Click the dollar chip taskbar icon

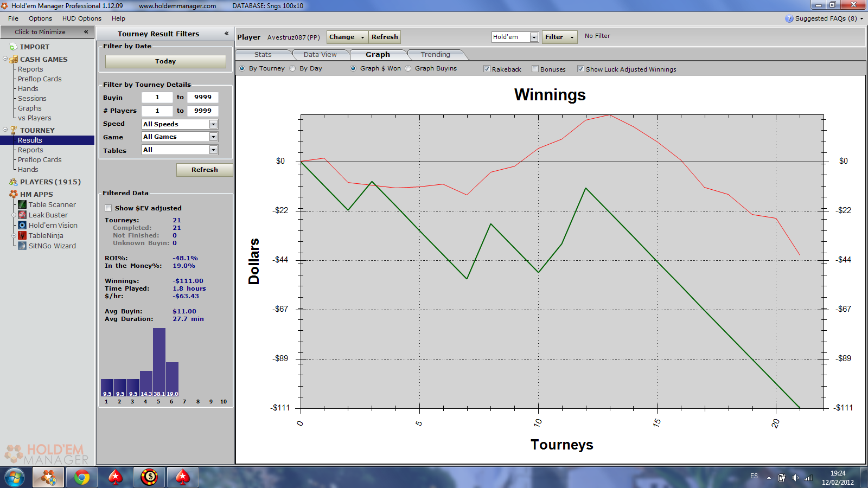point(149,477)
